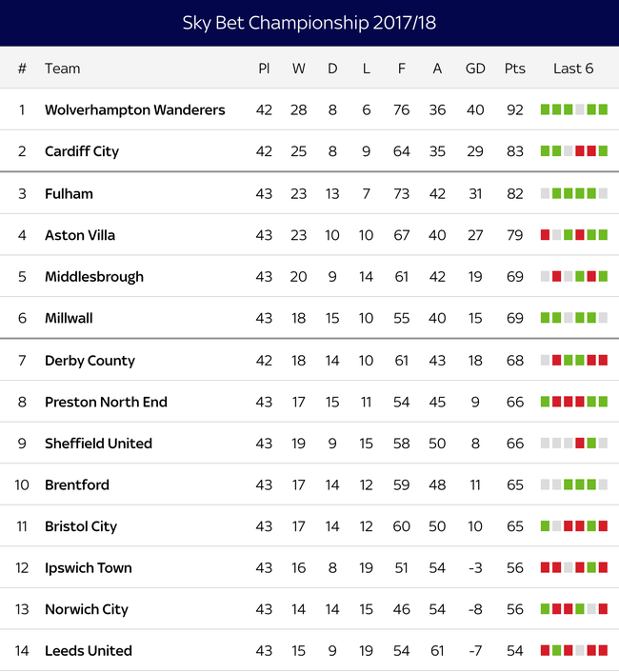Click the GD column header

(475, 69)
